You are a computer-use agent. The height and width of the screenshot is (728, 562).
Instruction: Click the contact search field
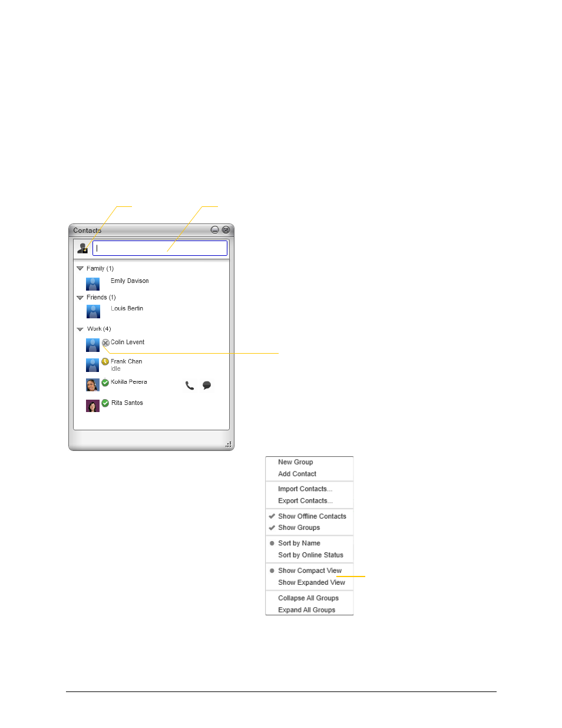pos(160,248)
